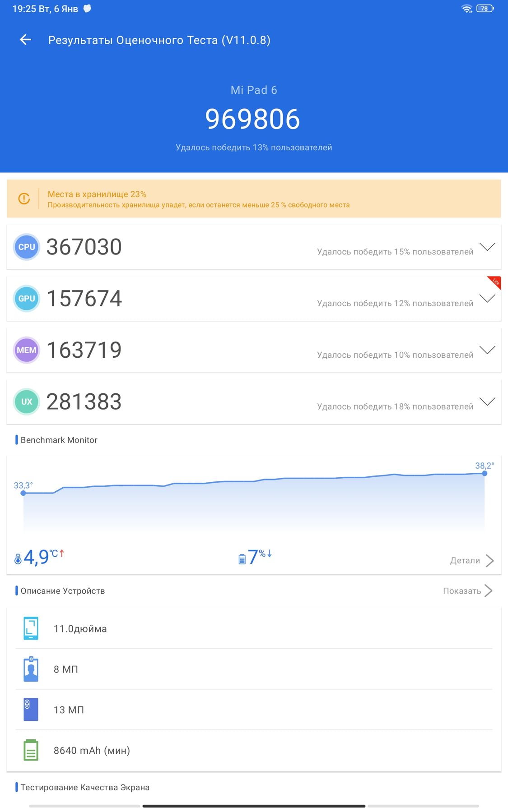
Task: Tap the status bar clock 19:25
Action: click(x=24, y=9)
